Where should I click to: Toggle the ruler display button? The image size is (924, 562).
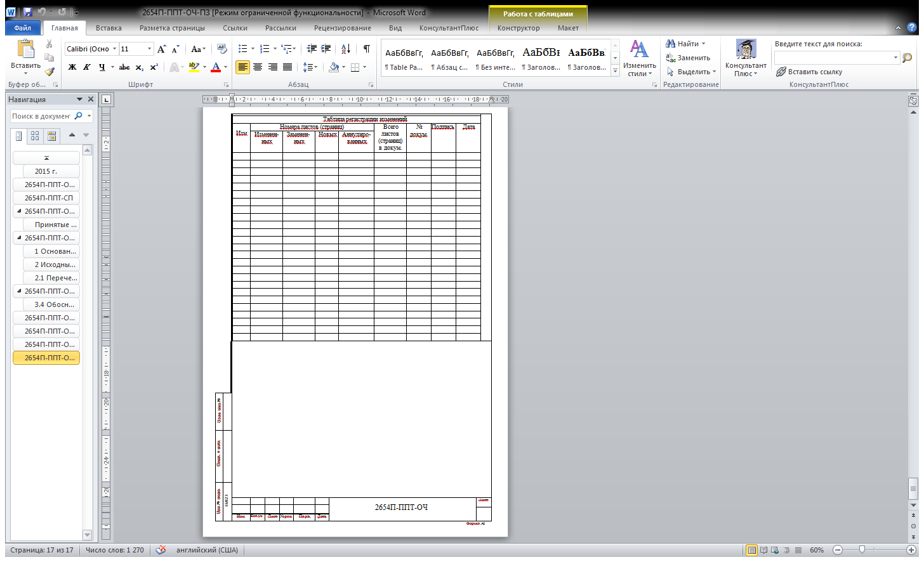913,101
